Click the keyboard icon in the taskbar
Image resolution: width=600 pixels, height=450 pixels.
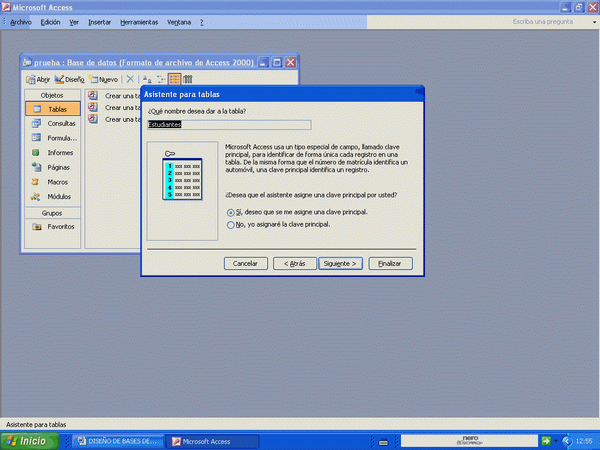[383, 442]
